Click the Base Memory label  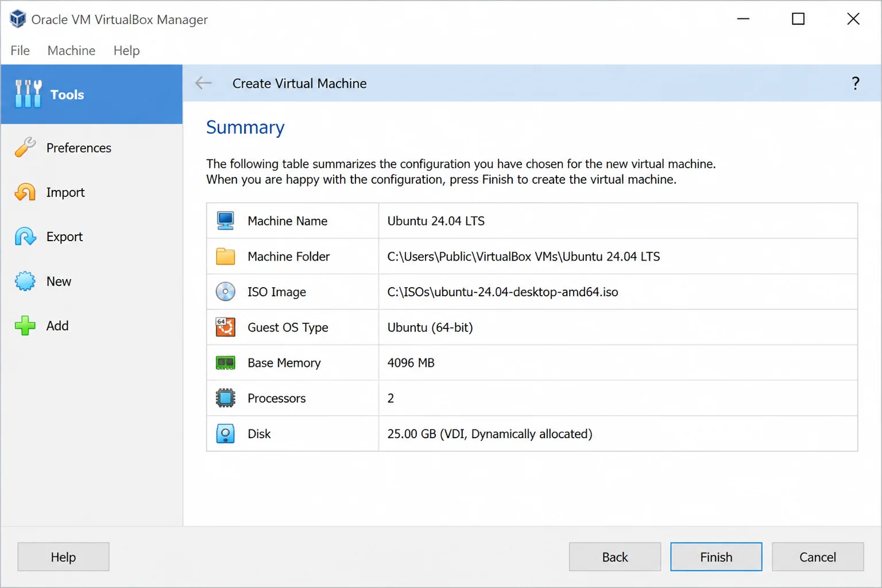(284, 363)
